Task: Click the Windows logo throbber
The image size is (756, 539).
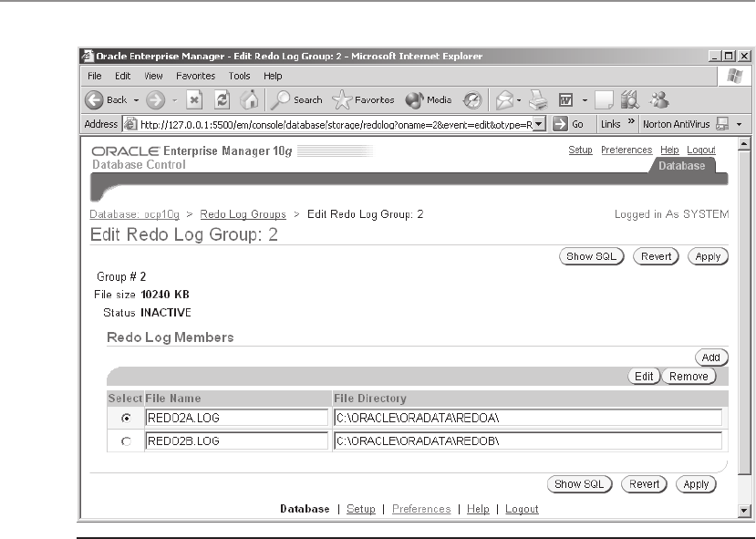Action: pos(735,77)
